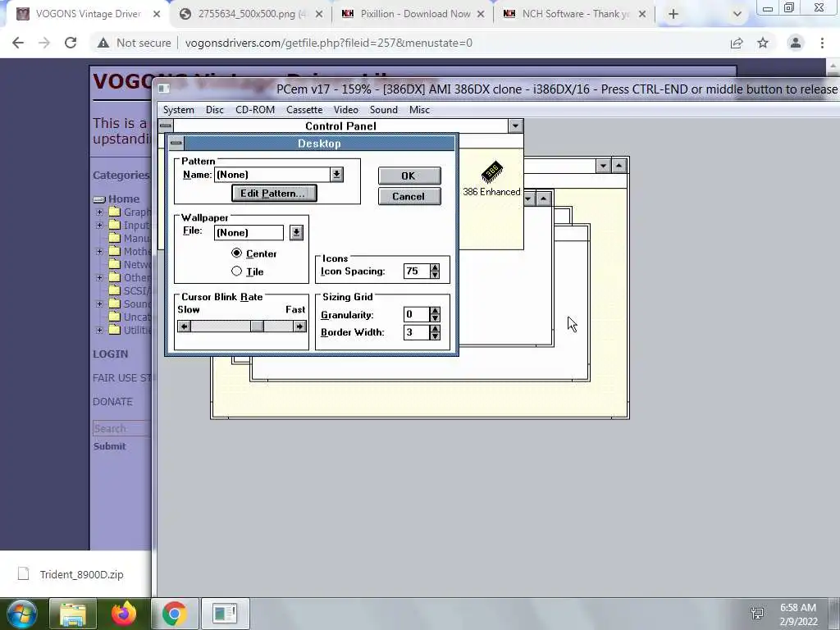Go back in the browser

coord(18,43)
